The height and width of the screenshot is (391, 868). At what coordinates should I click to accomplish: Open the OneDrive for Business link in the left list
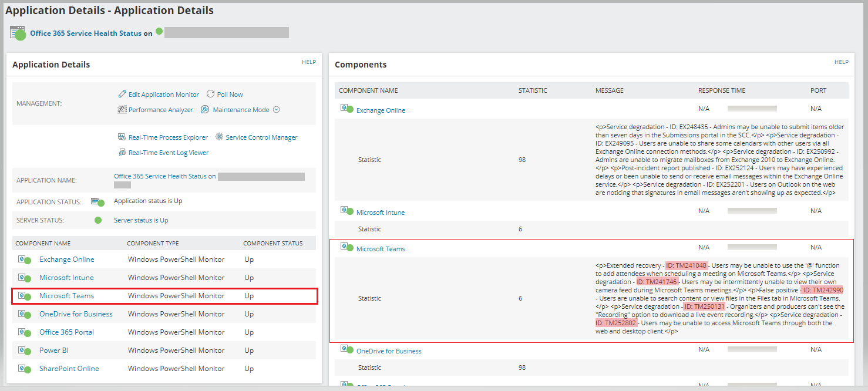coord(76,314)
